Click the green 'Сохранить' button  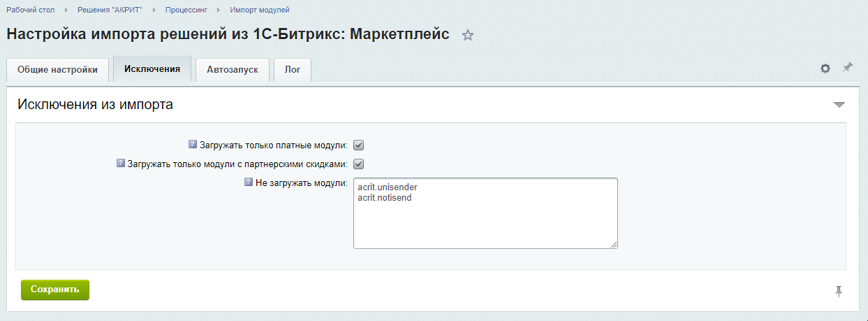(x=55, y=290)
